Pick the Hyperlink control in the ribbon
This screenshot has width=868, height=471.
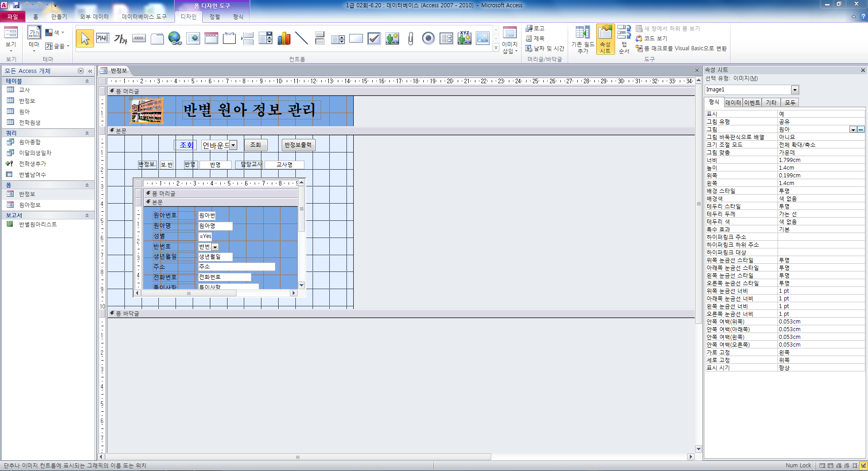[x=175, y=38]
